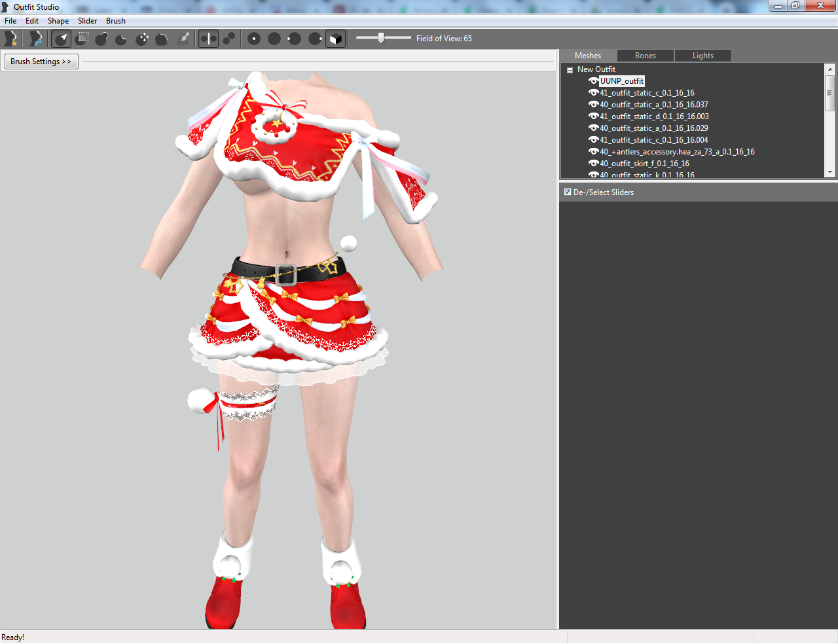
Task: Toggle the perspective cube view button
Action: pos(335,39)
